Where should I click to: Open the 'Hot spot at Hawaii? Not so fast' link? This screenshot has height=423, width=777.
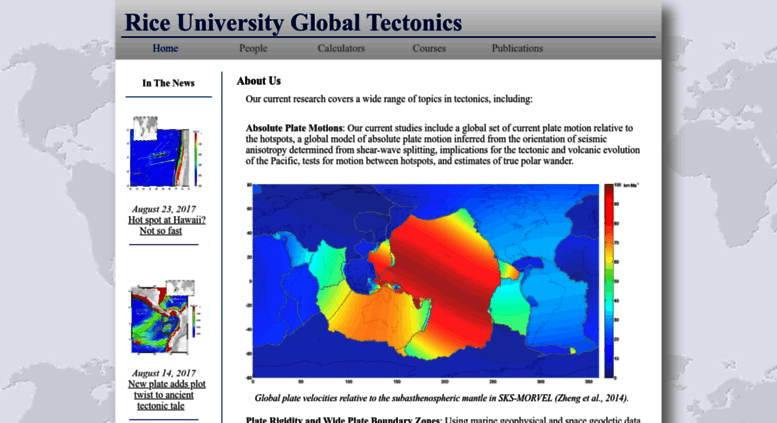167,225
